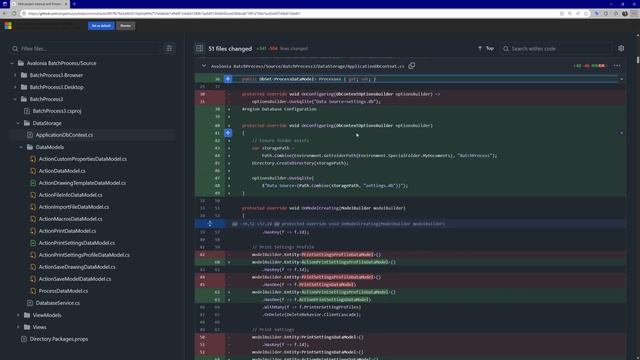Collapse the Avalonia BatchProcess/Source folder
This screenshot has width=640, height=360.
pos(12,63)
